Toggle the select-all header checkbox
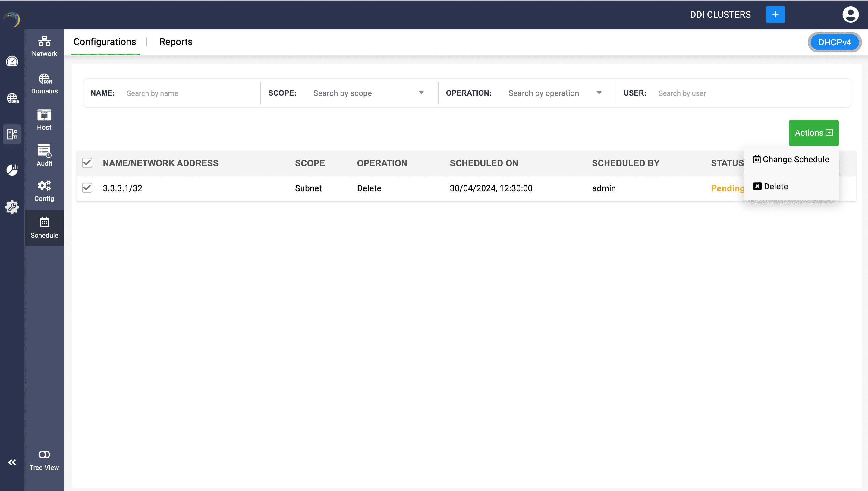 [87, 163]
